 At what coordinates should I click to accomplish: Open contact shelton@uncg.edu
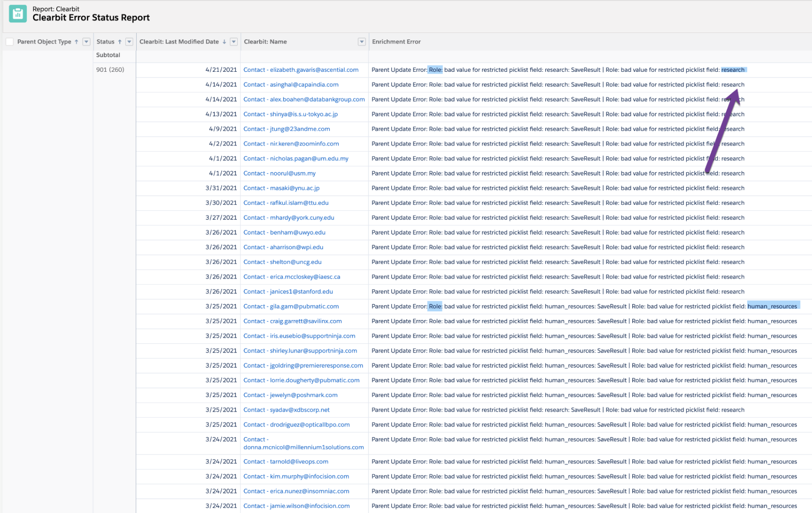coord(282,262)
